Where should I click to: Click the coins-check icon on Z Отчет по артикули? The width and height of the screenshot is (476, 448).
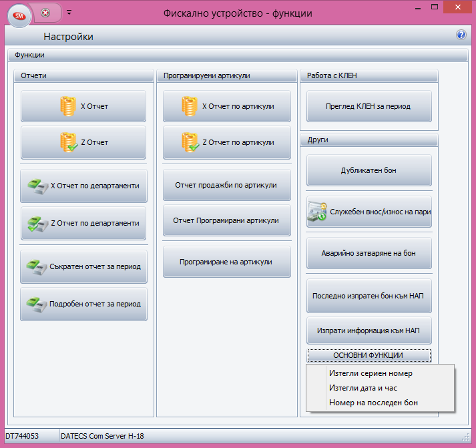coord(190,142)
